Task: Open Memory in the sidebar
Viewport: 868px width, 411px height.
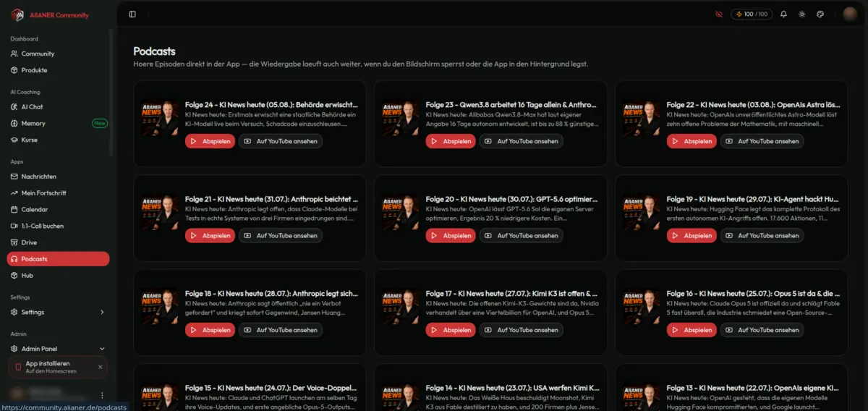Action: (x=58, y=124)
